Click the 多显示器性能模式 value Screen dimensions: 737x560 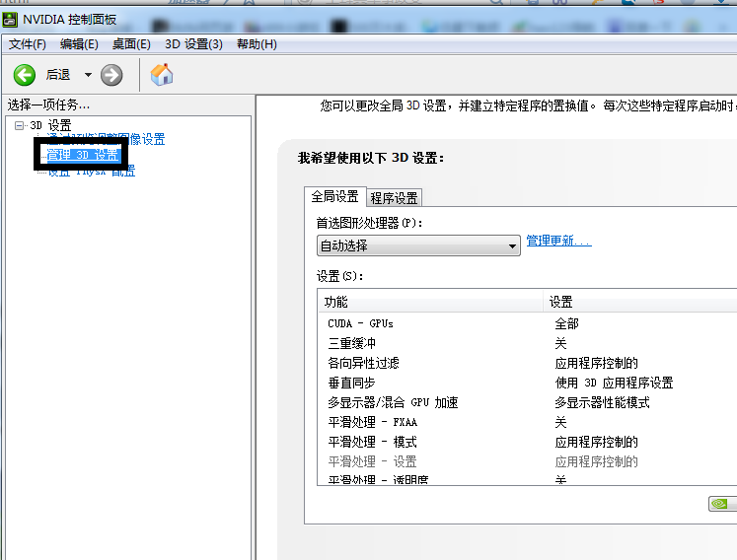pos(602,402)
